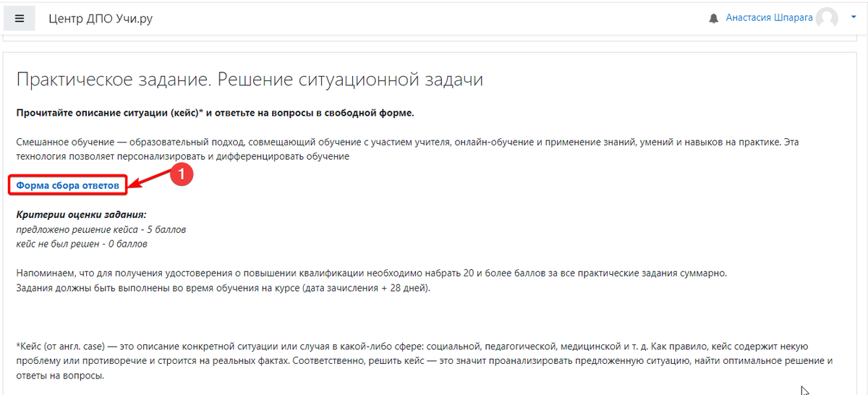Open the Форма сбора ответов link

click(x=68, y=186)
